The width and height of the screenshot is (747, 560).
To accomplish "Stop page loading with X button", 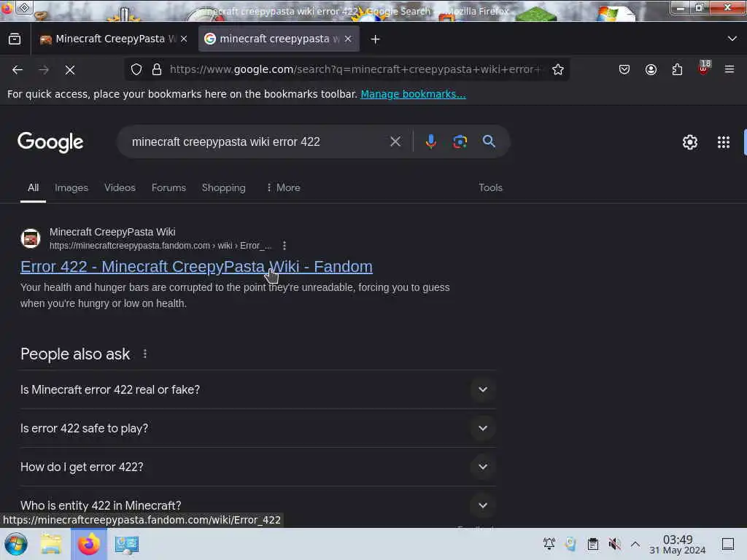I will [70, 70].
